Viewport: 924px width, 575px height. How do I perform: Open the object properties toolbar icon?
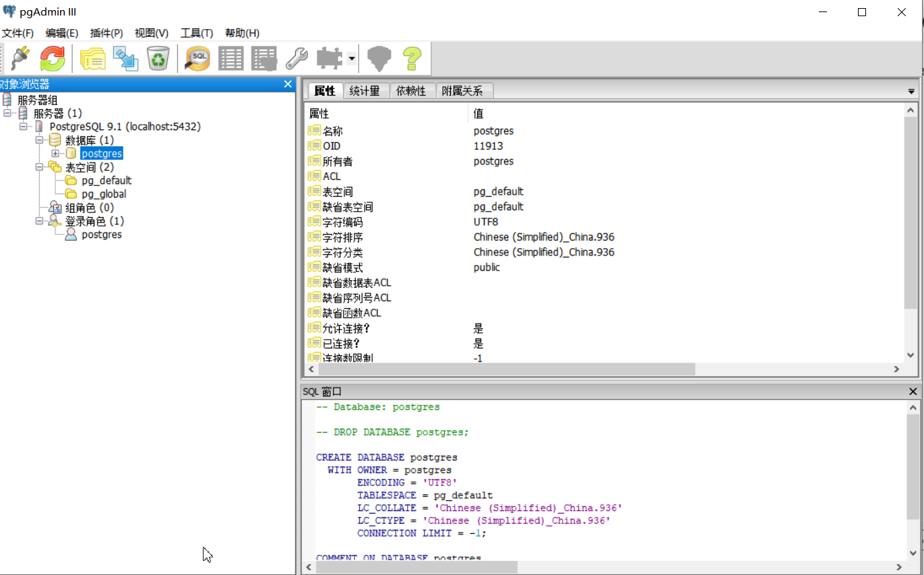pyautogui.click(x=93, y=59)
